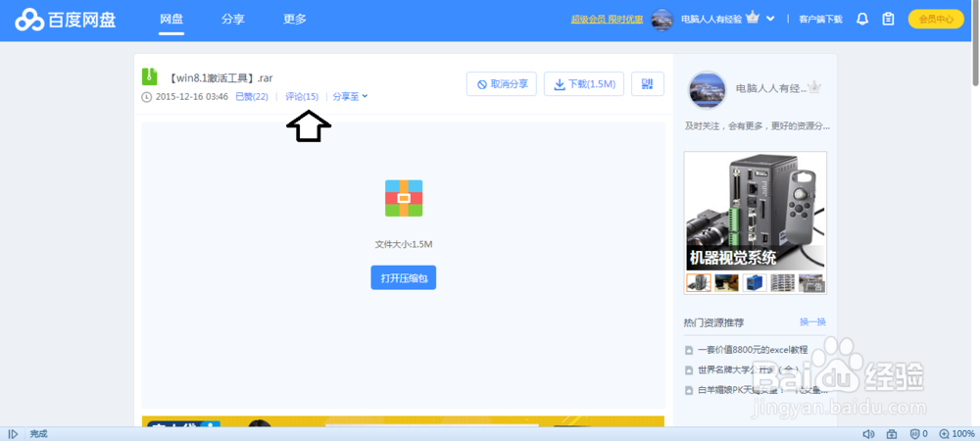Click 超级会员 限时优惠 link

[607, 20]
